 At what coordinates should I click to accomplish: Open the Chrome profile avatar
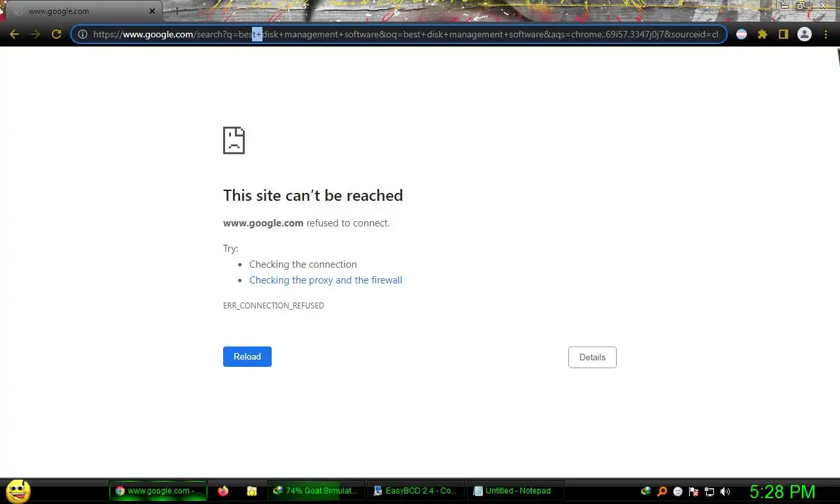[804, 34]
